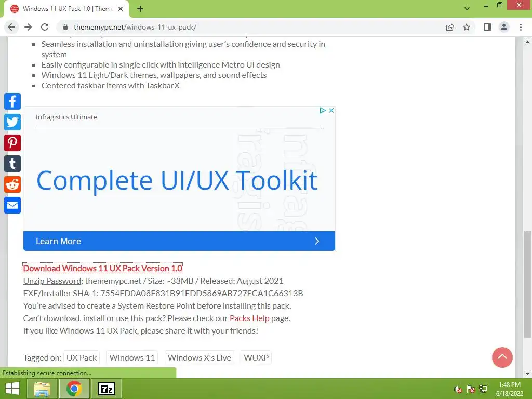Viewport: 532px width, 399px height.
Task: Click the Unzip Password text
Action: (x=52, y=281)
